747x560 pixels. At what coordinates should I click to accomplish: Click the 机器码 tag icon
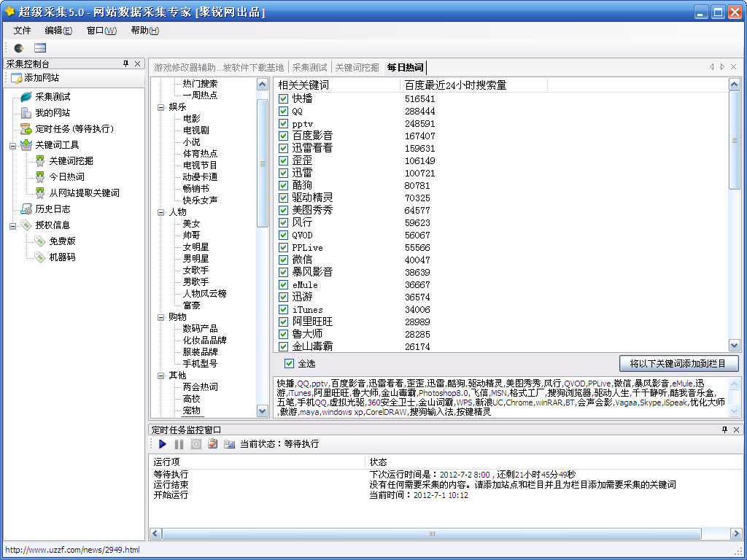tap(41, 257)
